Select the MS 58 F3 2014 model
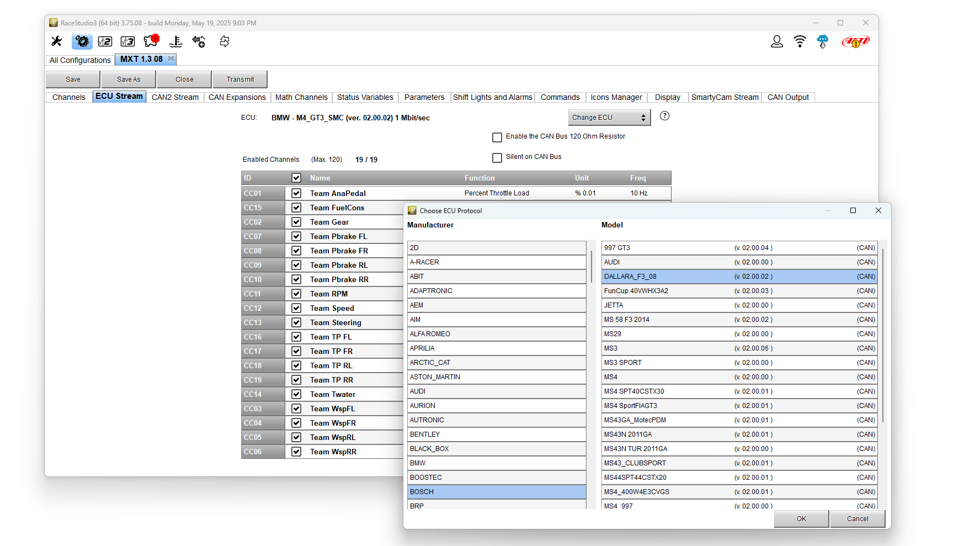 pos(739,320)
